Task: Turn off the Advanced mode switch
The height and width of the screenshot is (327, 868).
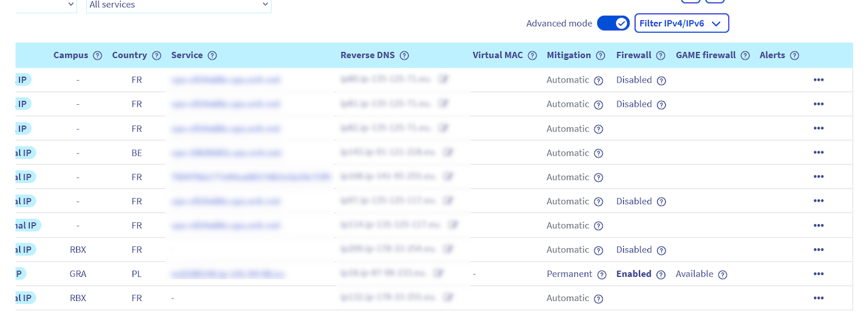Action: (x=613, y=24)
